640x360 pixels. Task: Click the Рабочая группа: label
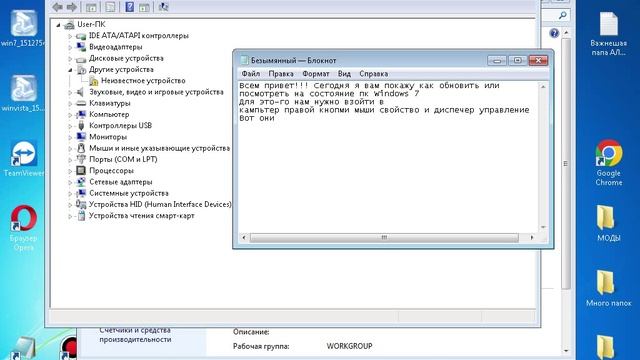(261, 346)
